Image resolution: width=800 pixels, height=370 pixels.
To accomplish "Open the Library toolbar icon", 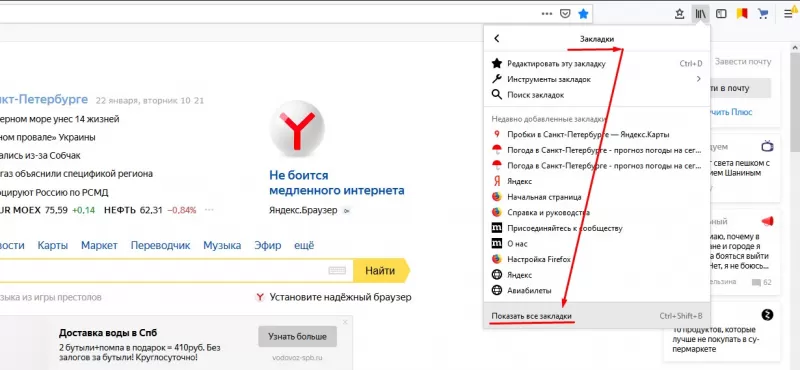I will [700, 14].
